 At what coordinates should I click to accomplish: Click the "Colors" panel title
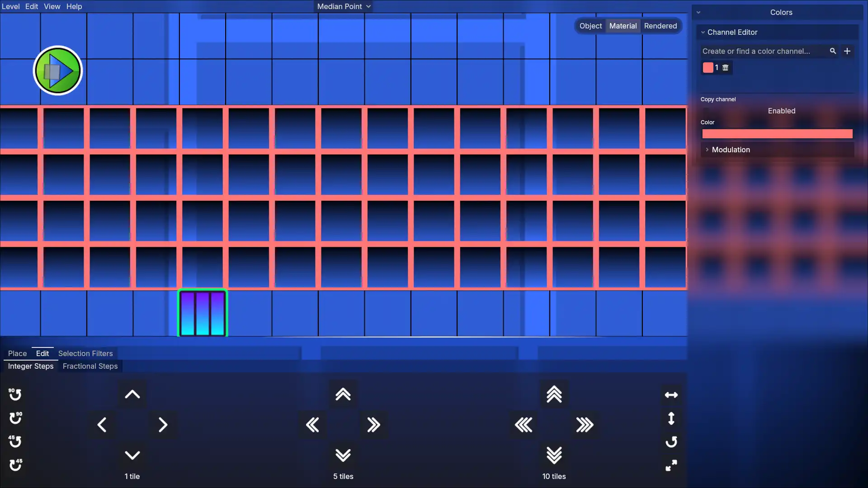781,12
